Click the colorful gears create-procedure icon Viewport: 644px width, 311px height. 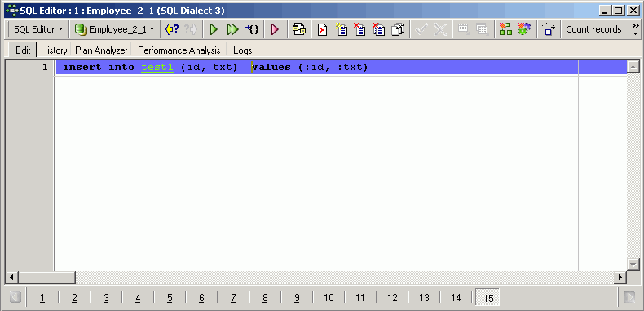pos(524,29)
